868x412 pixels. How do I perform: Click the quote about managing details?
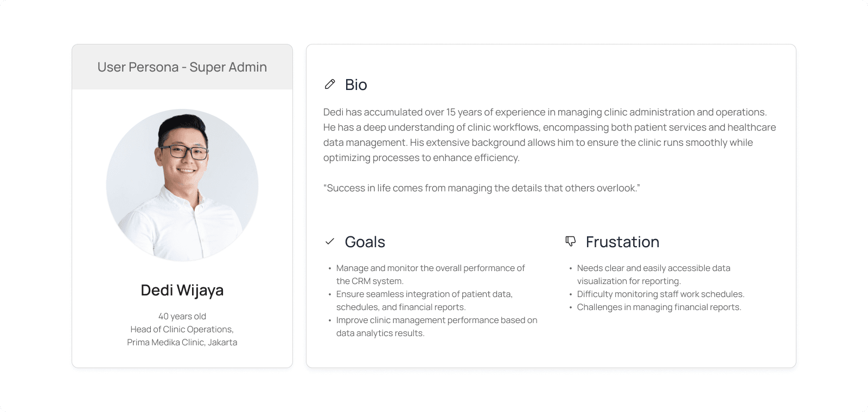[x=482, y=188]
